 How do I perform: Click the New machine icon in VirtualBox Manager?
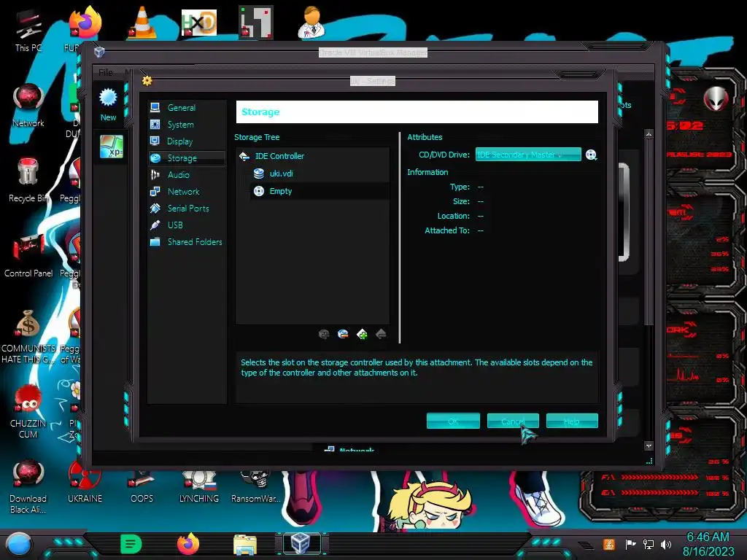[x=108, y=105]
